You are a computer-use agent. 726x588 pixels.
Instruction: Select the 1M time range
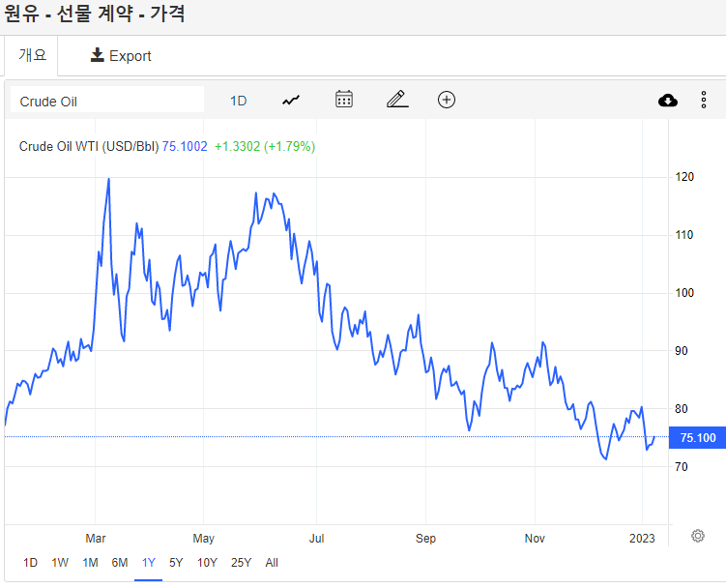click(90, 563)
